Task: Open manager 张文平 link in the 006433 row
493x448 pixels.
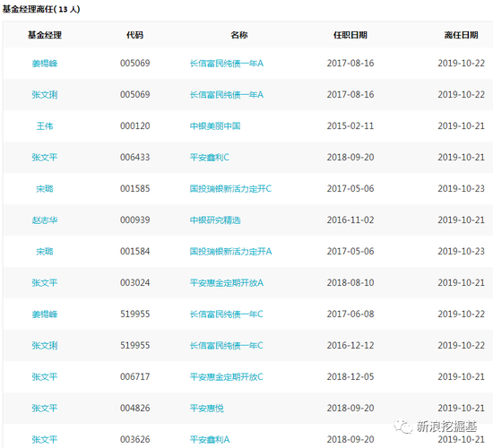Action: (45, 157)
